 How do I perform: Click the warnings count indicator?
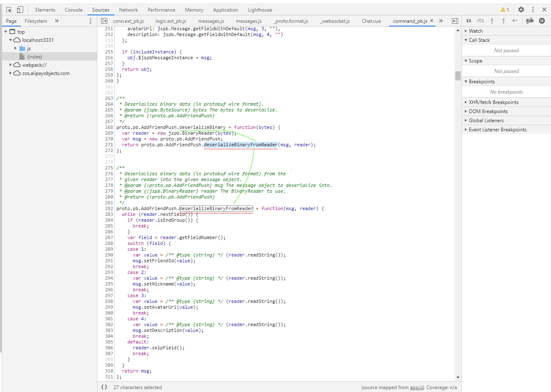[x=505, y=10]
